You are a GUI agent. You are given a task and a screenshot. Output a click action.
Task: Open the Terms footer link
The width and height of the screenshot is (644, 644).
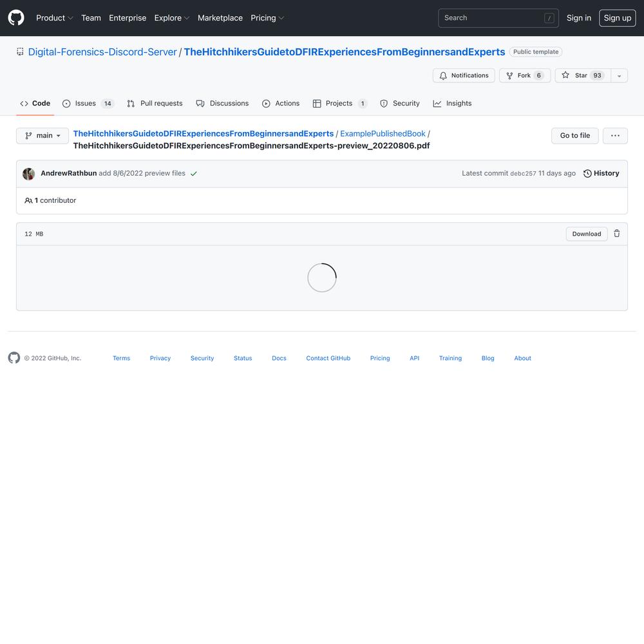tap(121, 358)
